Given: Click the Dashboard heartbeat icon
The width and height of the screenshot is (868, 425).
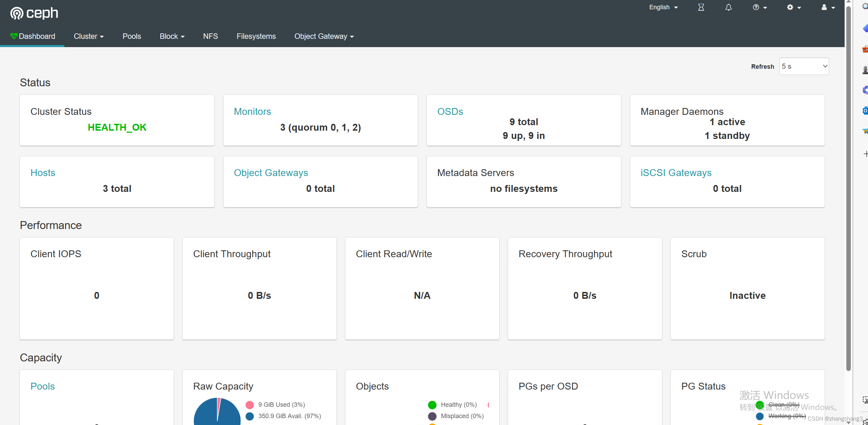Looking at the screenshot, I should (14, 36).
